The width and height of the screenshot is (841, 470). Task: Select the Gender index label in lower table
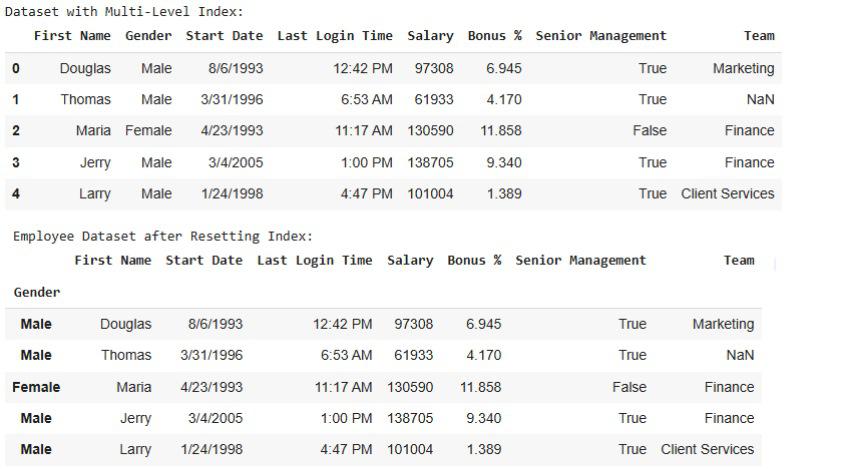[x=37, y=292]
